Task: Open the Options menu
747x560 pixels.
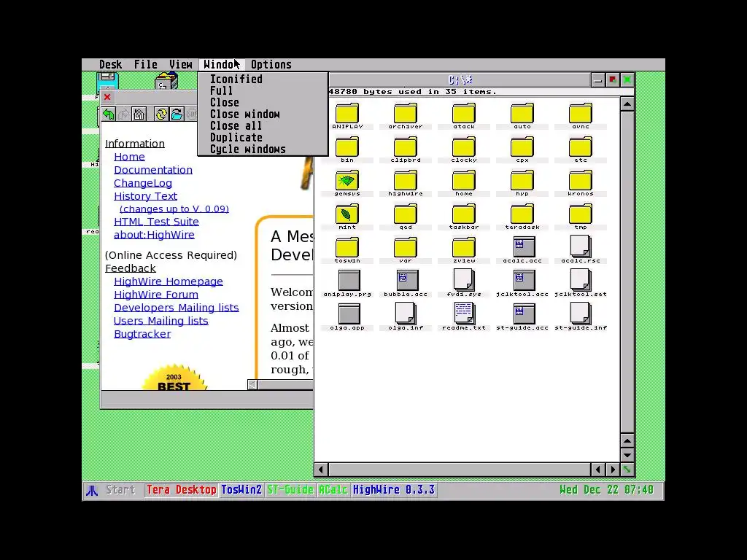Action: tap(271, 65)
